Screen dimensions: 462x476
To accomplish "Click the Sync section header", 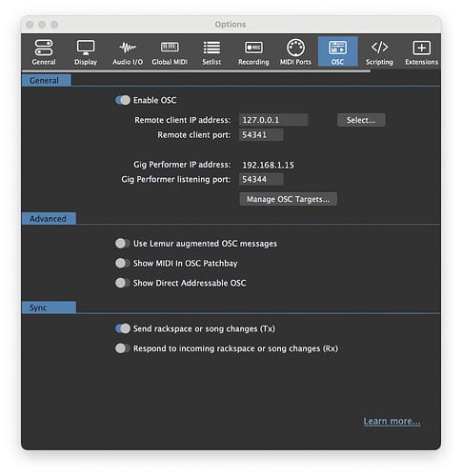I will click(49, 307).
